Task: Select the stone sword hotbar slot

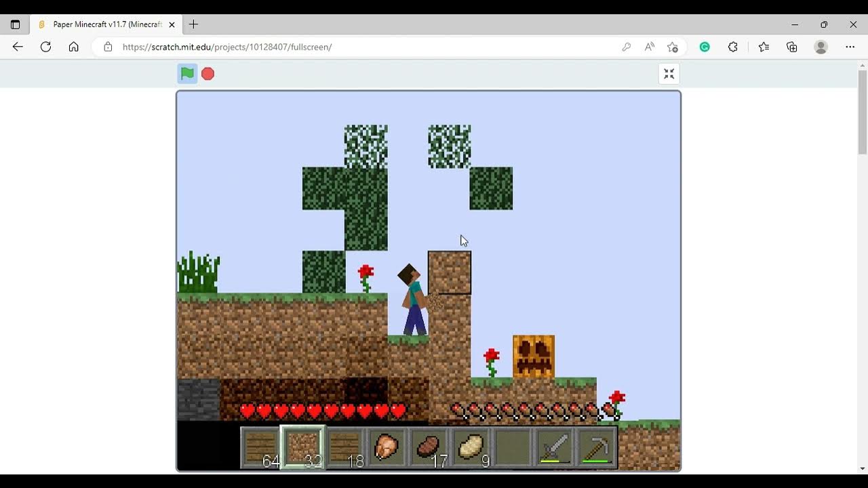Action: point(555,447)
